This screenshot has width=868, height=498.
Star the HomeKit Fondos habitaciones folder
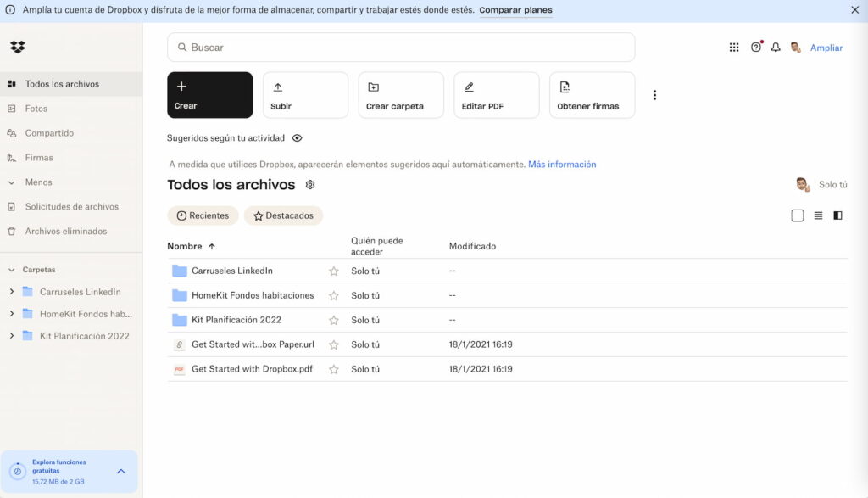(x=334, y=296)
